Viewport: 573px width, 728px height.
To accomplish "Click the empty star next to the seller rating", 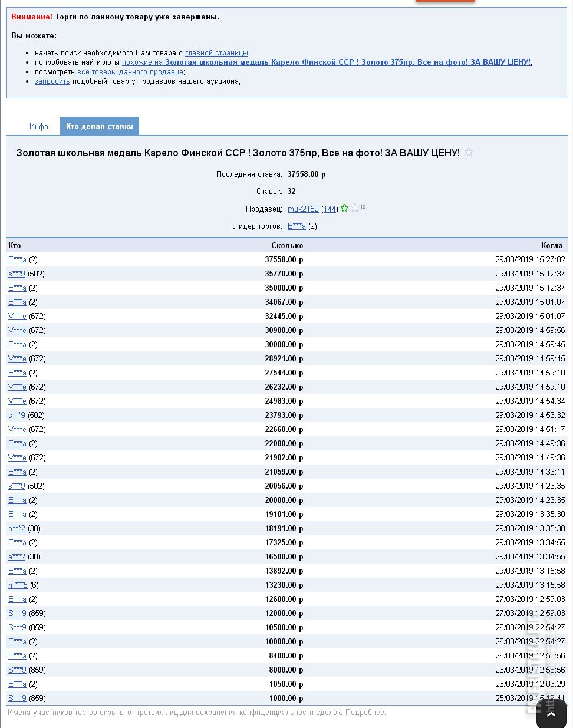I will [355, 208].
